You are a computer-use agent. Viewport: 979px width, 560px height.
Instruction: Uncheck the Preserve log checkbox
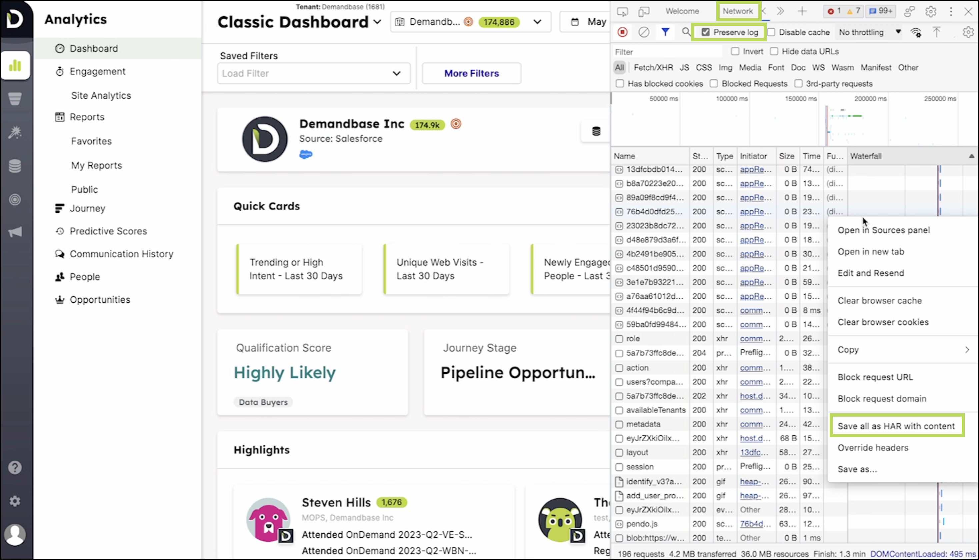(706, 32)
